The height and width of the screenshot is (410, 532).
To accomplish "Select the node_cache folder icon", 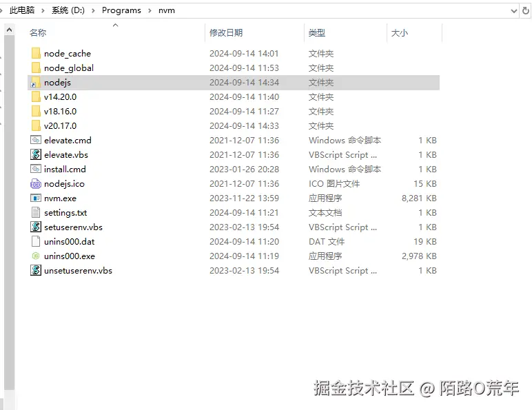I will [x=36, y=53].
